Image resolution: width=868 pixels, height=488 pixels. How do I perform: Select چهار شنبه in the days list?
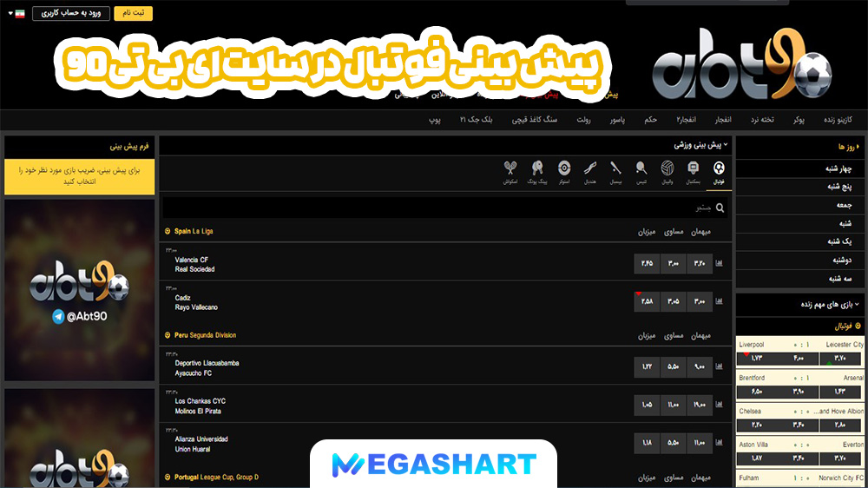pos(799,169)
